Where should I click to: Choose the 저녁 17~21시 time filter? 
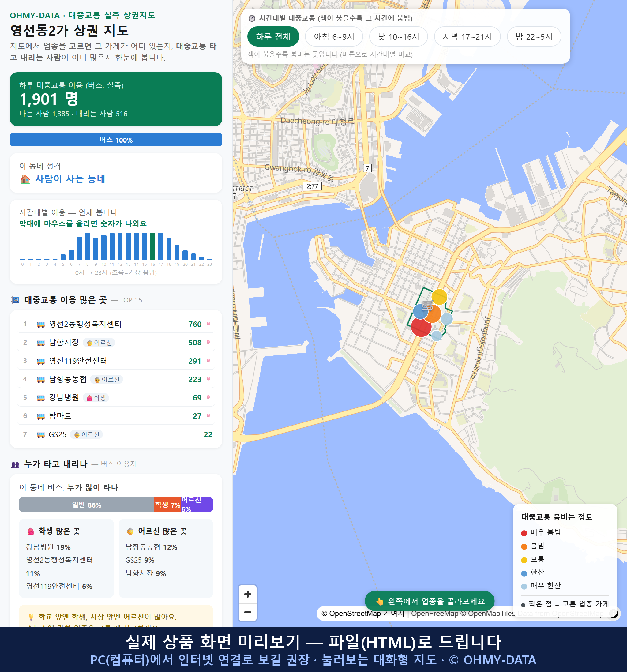point(467,36)
